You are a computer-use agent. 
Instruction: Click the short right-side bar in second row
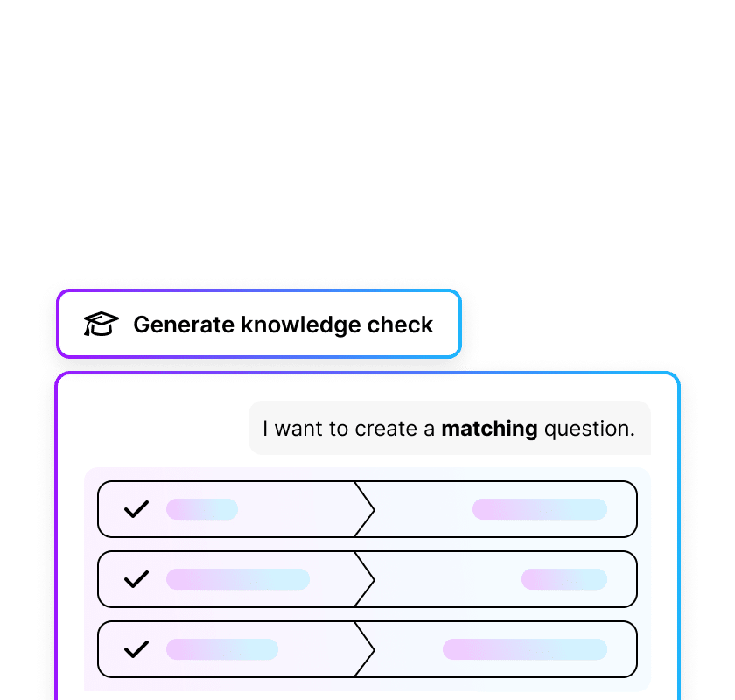coord(564,579)
